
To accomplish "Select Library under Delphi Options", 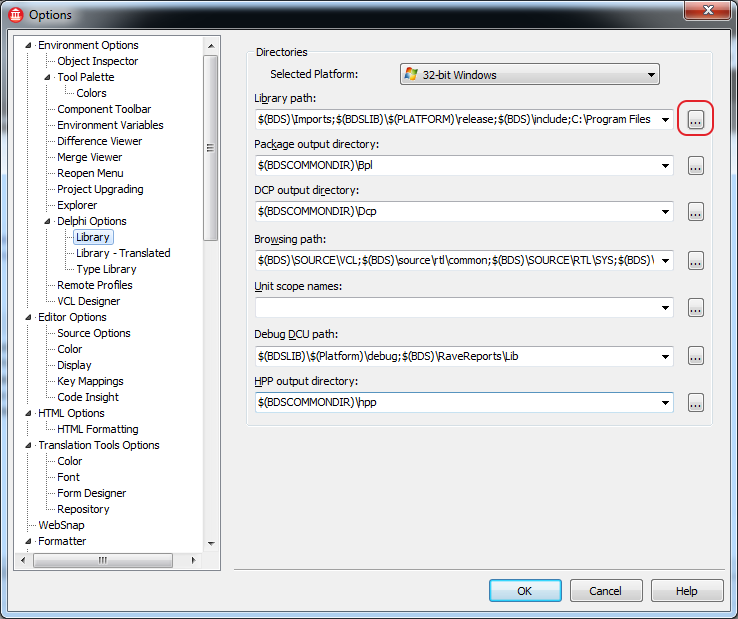I will [93, 237].
